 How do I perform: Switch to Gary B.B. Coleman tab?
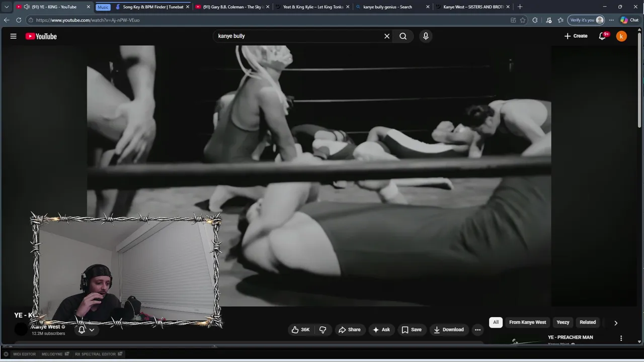pyautogui.click(x=233, y=7)
